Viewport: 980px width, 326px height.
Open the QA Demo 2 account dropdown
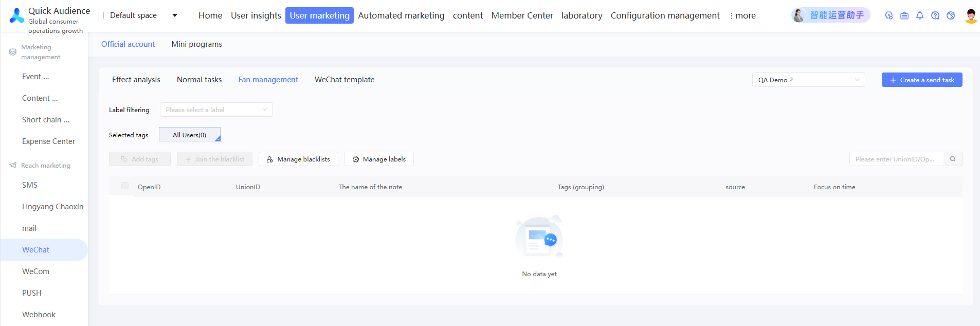[808, 80]
